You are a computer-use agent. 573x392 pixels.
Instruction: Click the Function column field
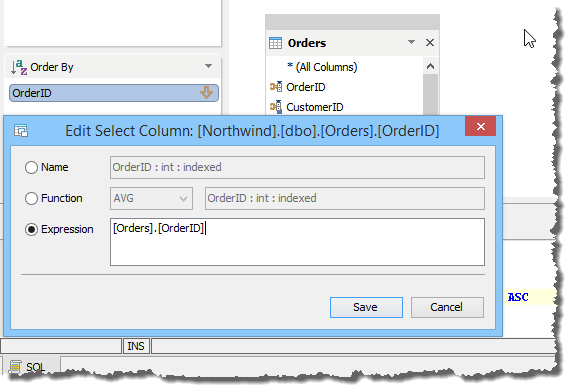click(x=345, y=198)
